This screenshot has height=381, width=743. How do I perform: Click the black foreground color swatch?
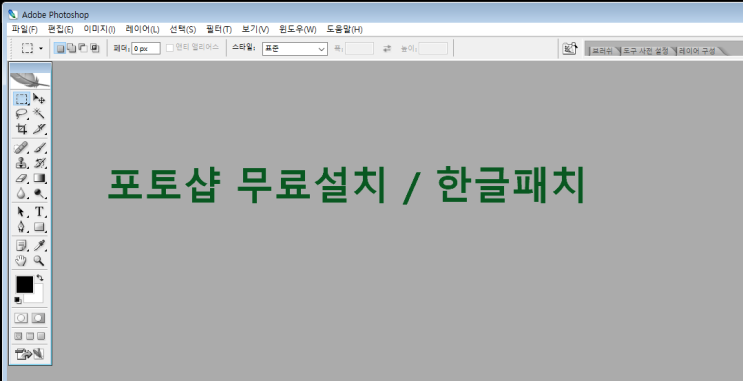tap(25, 284)
